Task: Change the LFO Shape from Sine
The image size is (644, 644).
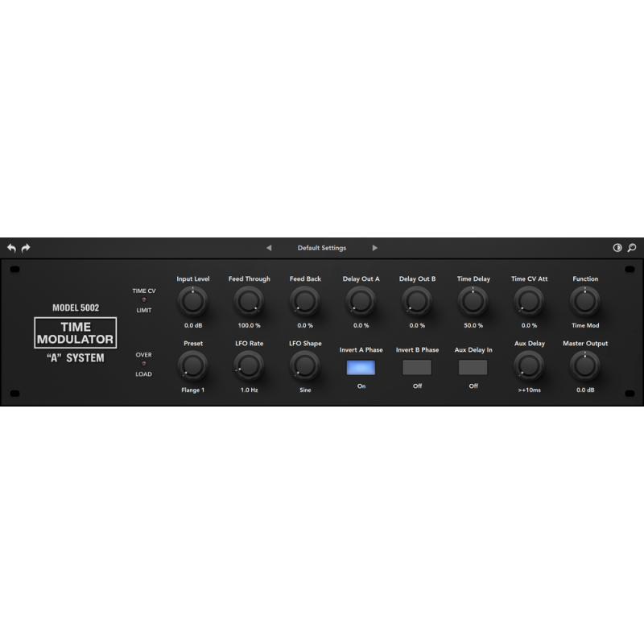Action: pos(305,366)
